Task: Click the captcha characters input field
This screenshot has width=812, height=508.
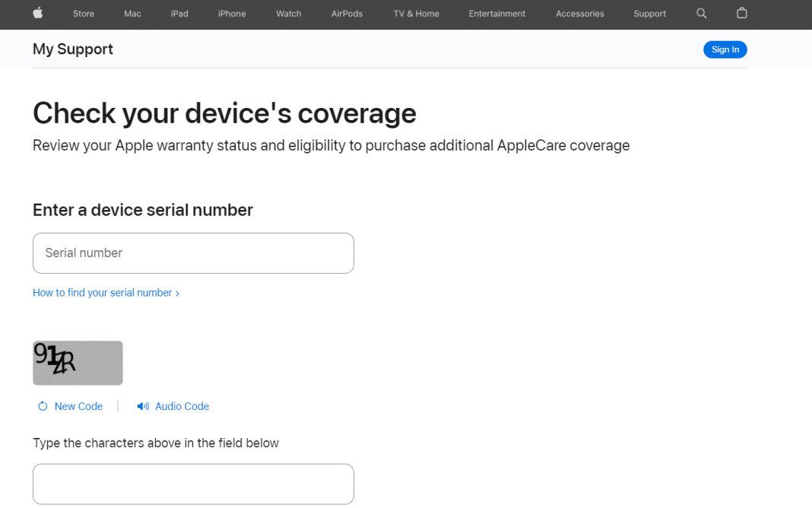Action: click(193, 484)
